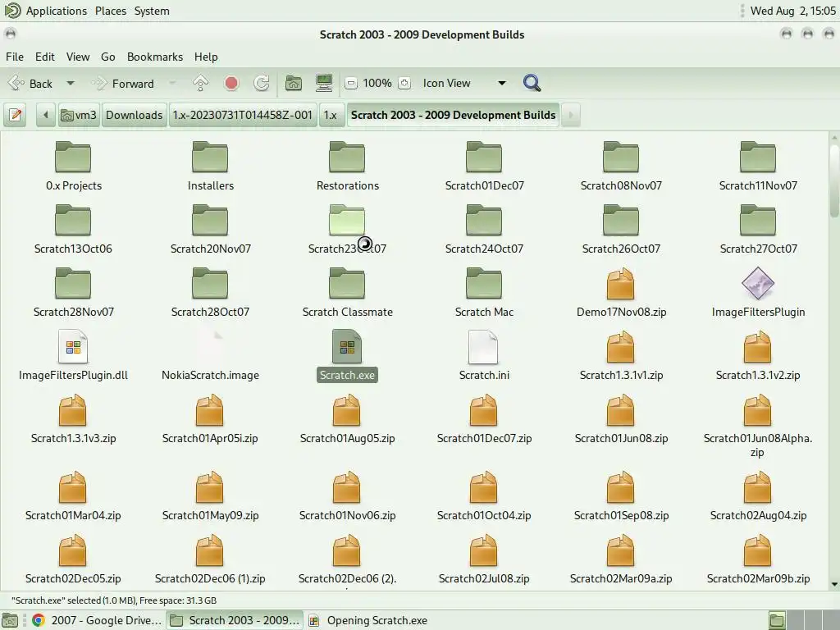
Task: Click the Scratch 2003 - 2009 Development Builds path button
Action: (x=453, y=115)
